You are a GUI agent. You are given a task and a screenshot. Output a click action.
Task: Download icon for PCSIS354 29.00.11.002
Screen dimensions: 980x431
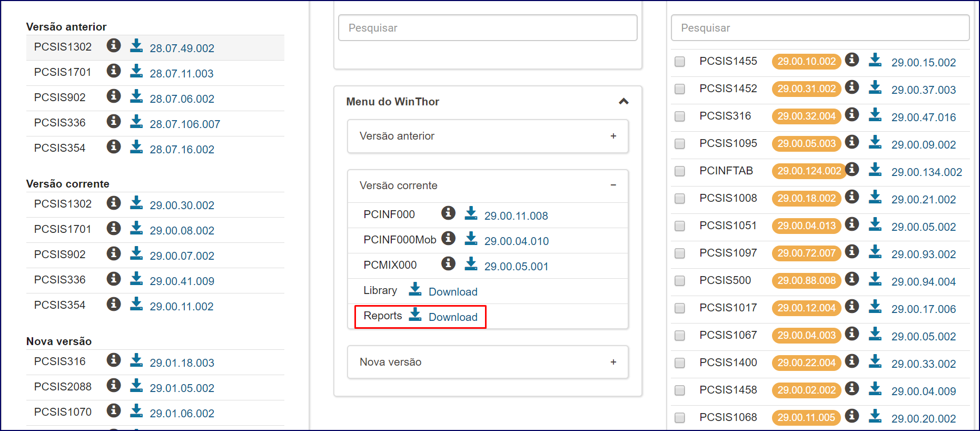pos(136,303)
